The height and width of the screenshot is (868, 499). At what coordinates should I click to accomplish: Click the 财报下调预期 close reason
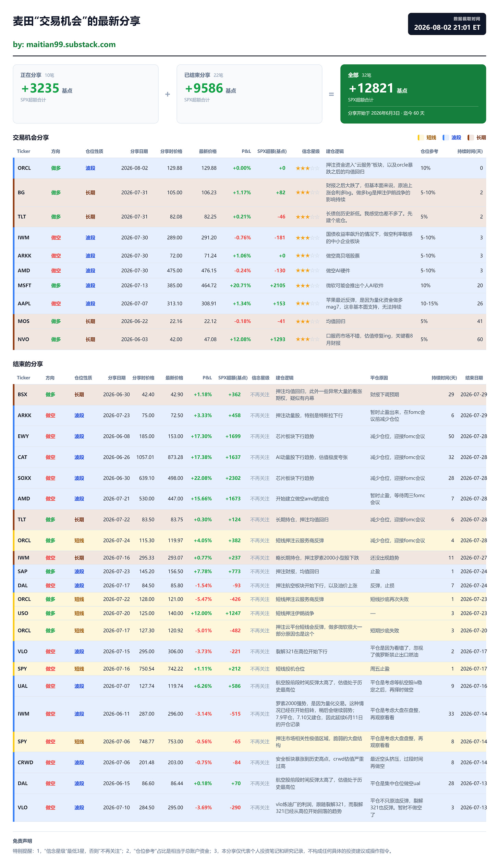pyautogui.click(x=385, y=395)
